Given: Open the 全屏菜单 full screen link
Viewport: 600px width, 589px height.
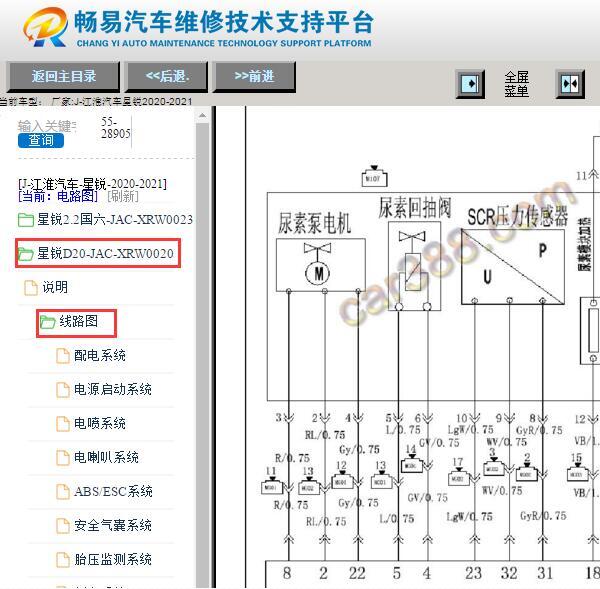Looking at the screenshot, I should pyautogui.click(x=516, y=84).
